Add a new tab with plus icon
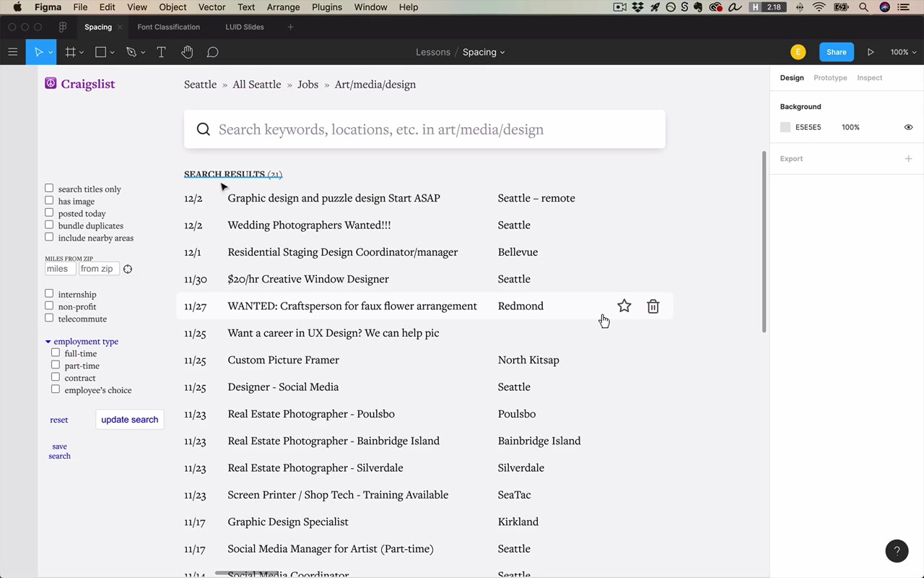Image resolution: width=924 pixels, height=578 pixels. pos(290,27)
